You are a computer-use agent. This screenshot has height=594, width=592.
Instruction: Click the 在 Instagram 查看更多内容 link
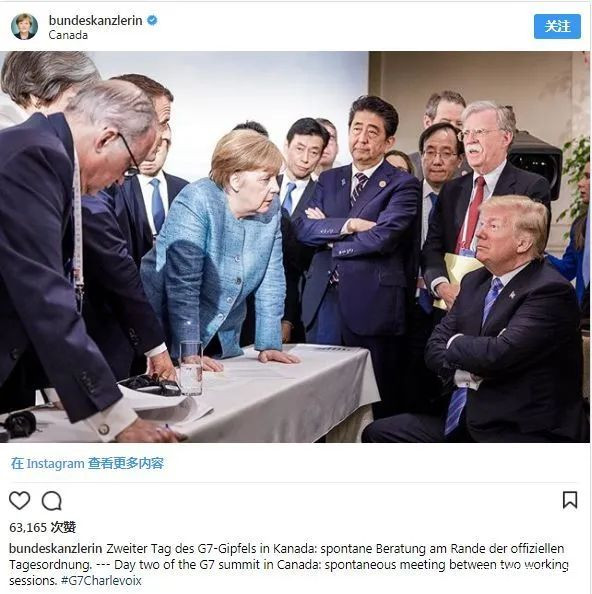(87, 463)
